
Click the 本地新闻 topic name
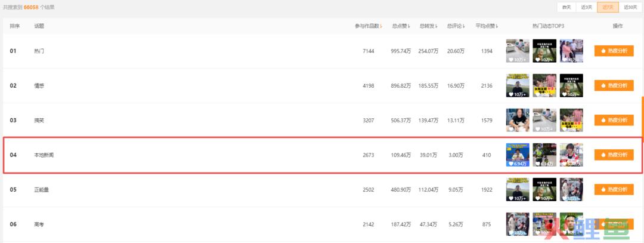pos(44,155)
